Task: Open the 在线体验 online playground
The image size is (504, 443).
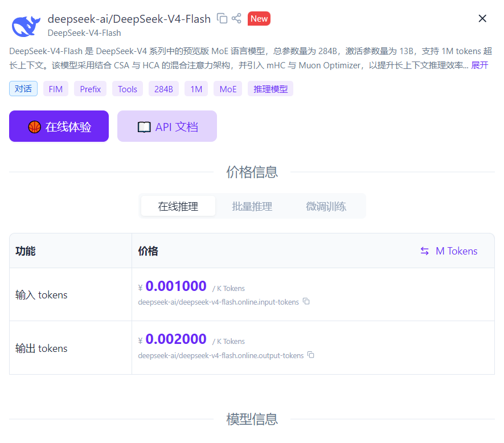Action: click(x=59, y=126)
